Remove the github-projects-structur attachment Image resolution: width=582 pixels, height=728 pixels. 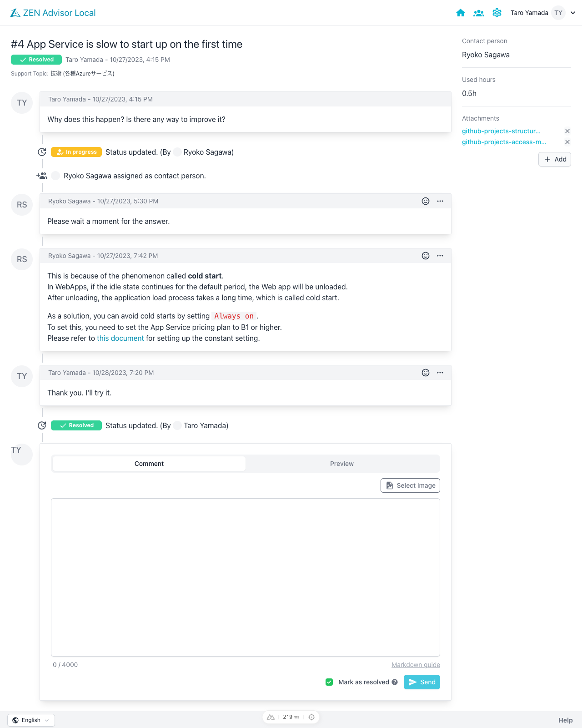[x=567, y=131]
